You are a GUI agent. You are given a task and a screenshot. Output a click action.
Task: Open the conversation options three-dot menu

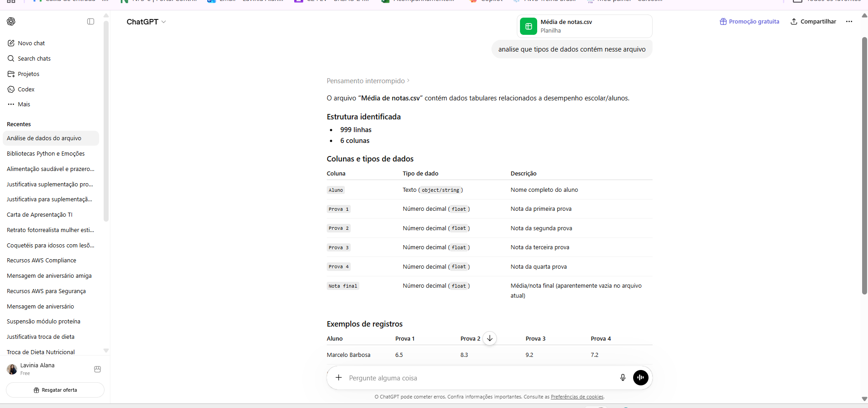pyautogui.click(x=849, y=21)
